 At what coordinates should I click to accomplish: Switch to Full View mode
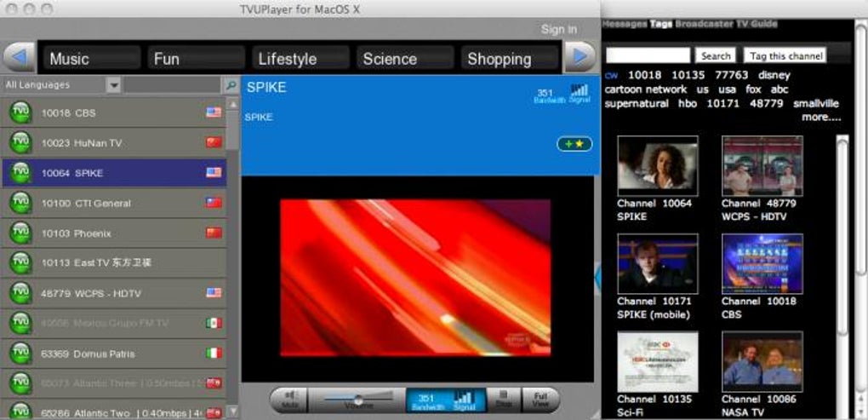(x=540, y=400)
